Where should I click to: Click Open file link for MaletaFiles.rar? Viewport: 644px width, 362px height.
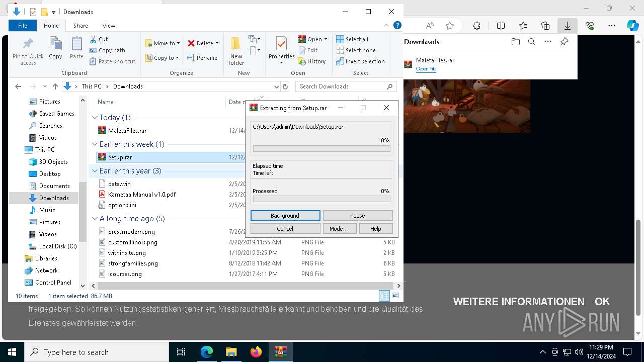pos(426,69)
